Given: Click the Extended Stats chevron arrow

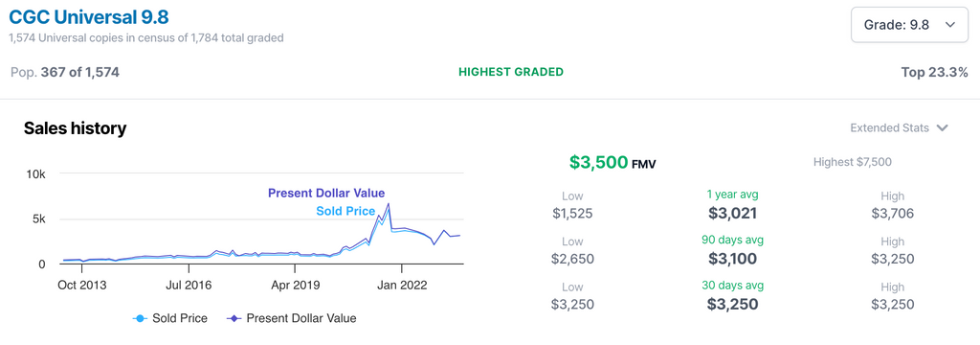Looking at the screenshot, I should coord(943,127).
